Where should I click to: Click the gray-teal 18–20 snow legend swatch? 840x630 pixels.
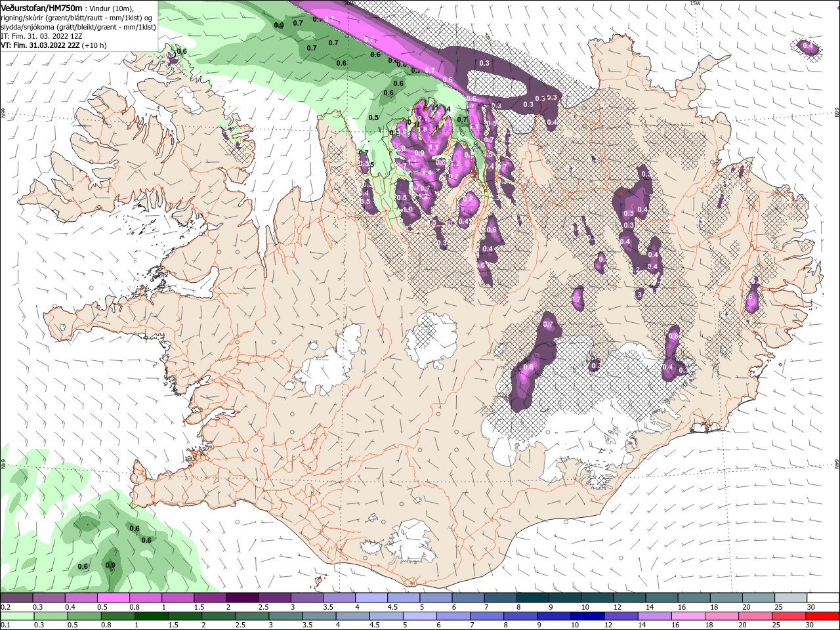click(726, 598)
